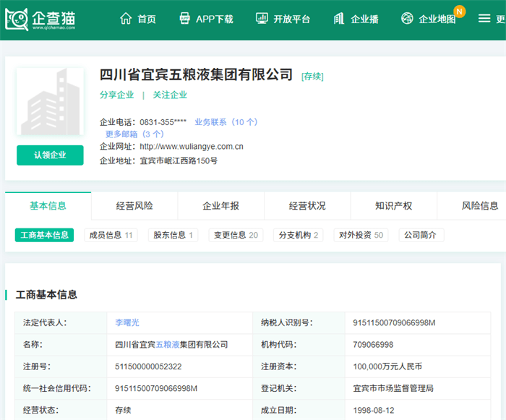Switch to 风险信息 tab
The width and height of the screenshot is (506, 420).
(x=480, y=205)
